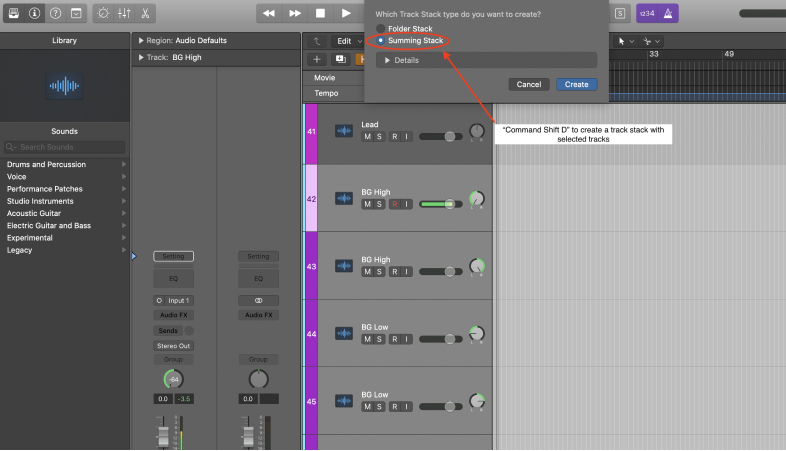Expand the Track BG High inspector section
The width and height of the screenshot is (786, 451).
(x=141, y=58)
